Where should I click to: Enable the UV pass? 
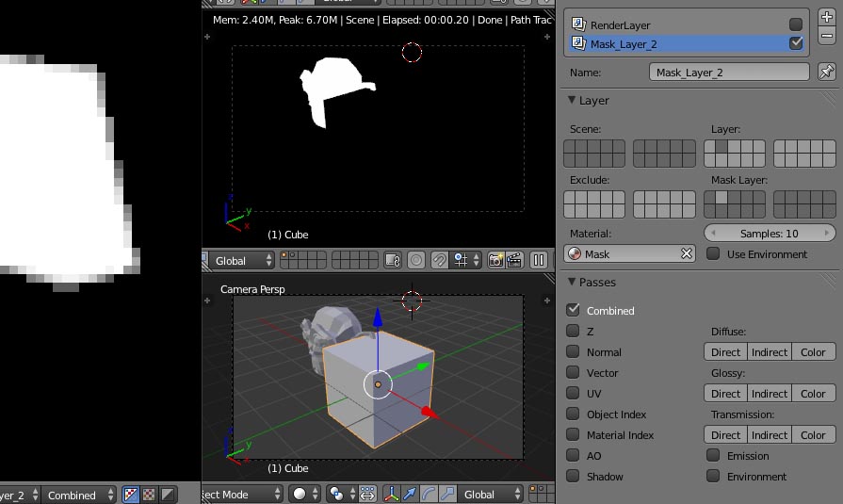[x=573, y=393]
